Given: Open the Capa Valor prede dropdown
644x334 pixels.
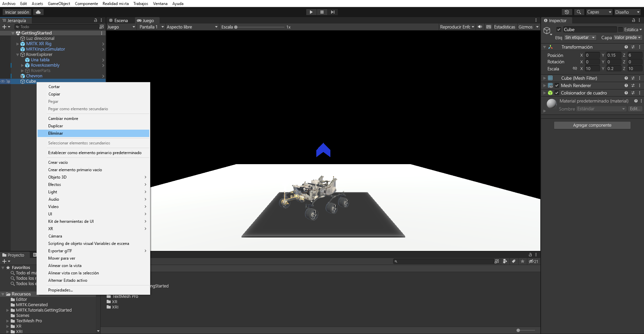Looking at the screenshot, I should point(628,38).
